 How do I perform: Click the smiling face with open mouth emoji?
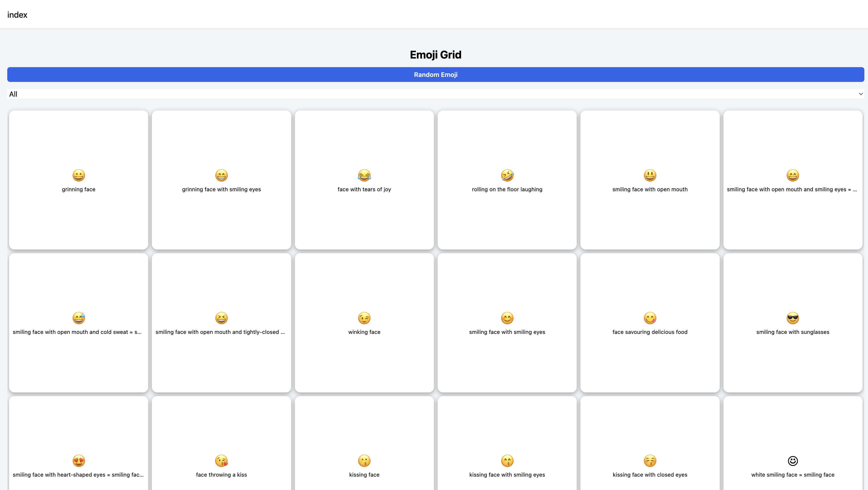pos(650,175)
